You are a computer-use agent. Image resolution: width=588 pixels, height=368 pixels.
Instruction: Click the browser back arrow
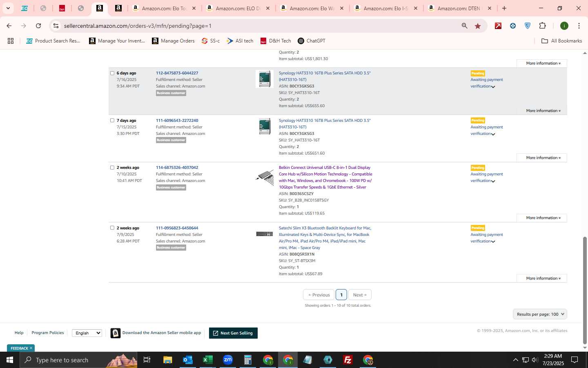9,26
